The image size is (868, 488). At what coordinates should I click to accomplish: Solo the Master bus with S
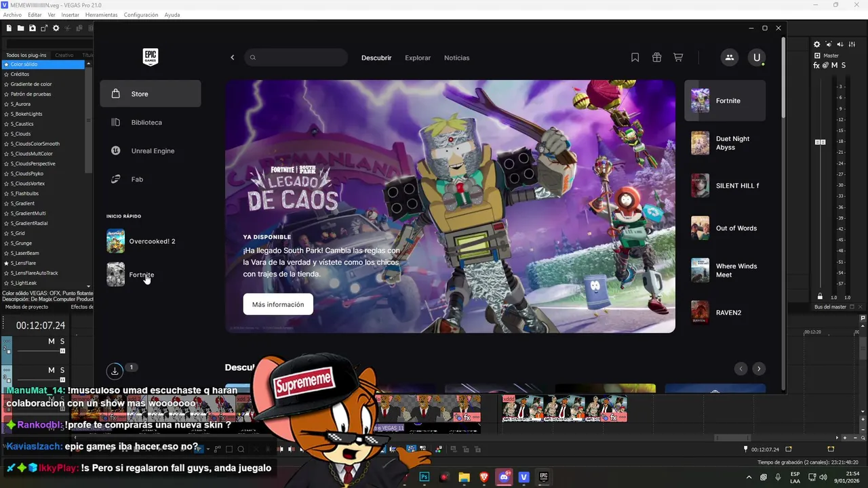coord(843,65)
